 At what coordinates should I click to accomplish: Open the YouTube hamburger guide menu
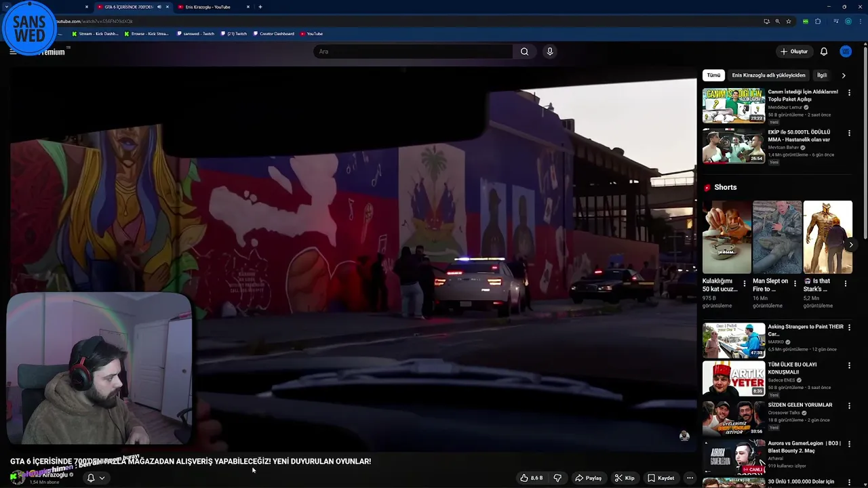click(13, 52)
